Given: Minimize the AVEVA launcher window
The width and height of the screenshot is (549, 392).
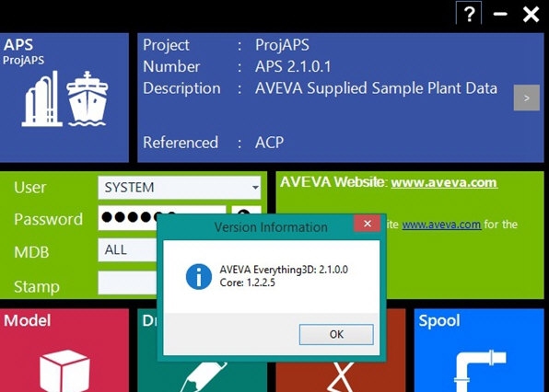Looking at the screenshot, I should point(500,14).
